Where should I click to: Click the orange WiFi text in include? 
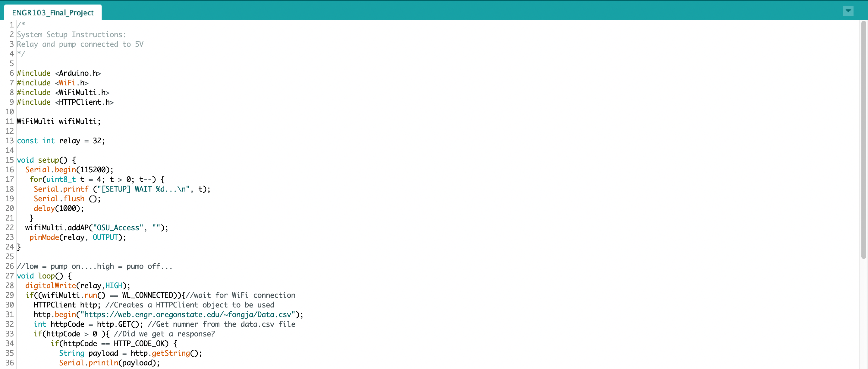click(67, 83)
